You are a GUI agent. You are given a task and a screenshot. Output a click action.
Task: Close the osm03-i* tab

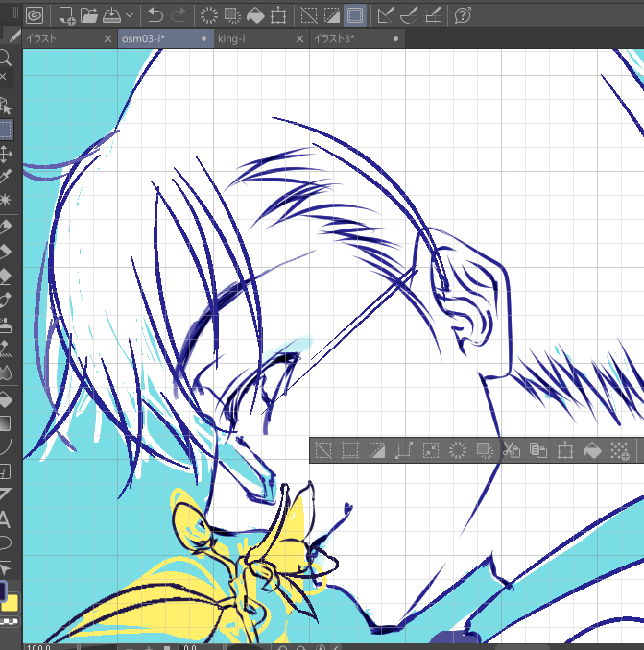coord(203,39)
